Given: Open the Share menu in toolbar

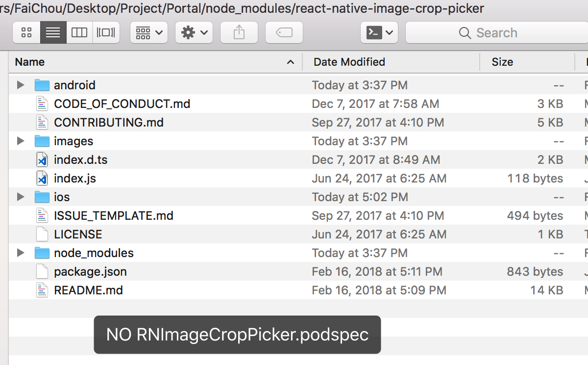Looking at the screenshot, I should click(x=239, y=32).
